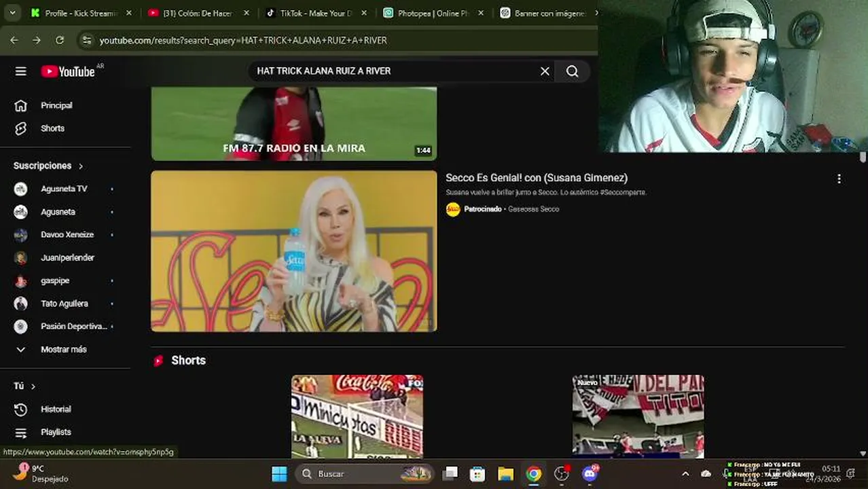Open the Secco Susana Gimenez ad thumbnail
Viewport: 868px width, 489px height.
(x=293, y=251)
